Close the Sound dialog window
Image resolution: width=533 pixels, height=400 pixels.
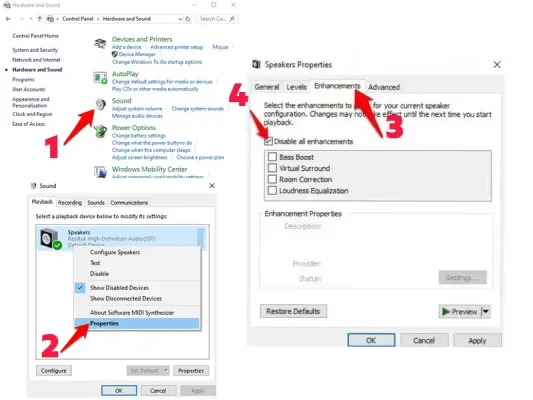(212, 186)
